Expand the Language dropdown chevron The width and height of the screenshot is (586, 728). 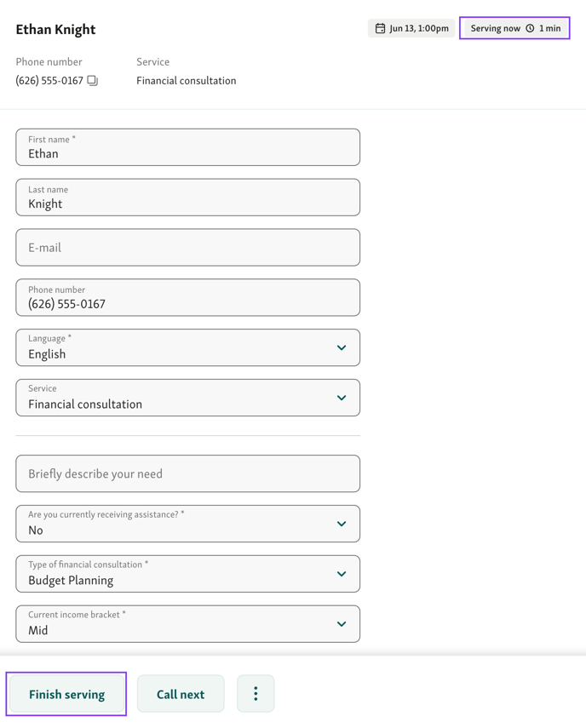coord(342,347)
